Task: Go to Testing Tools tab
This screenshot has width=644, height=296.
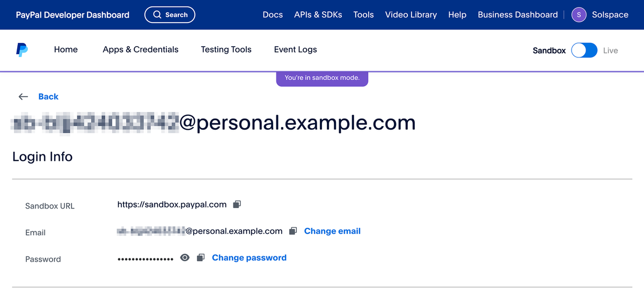Action: click(x=226, y=49)
